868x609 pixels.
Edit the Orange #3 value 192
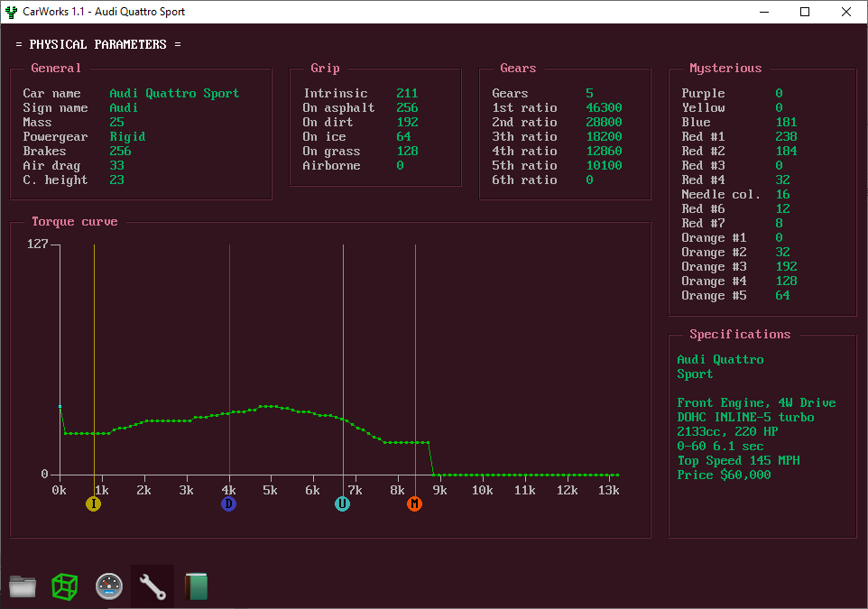(786, 266)
